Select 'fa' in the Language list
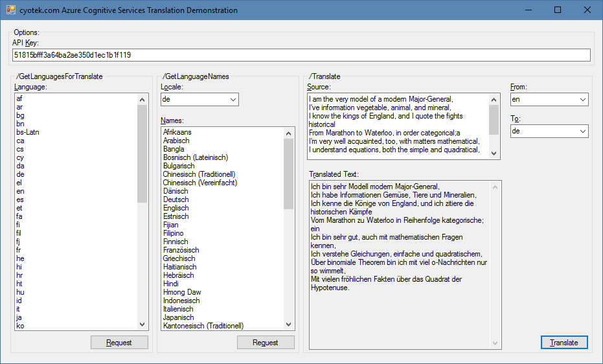The width and height of the screenshot is (603, 364). 76,217
